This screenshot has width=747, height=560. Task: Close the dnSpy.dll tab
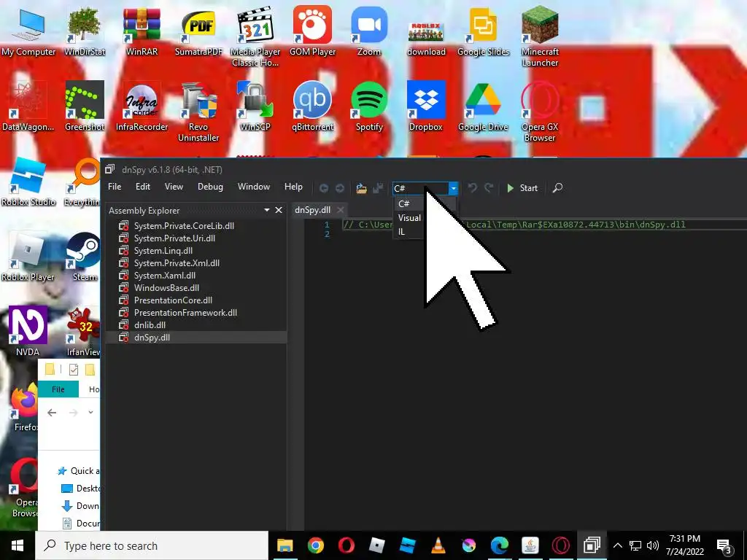[340, 210]
